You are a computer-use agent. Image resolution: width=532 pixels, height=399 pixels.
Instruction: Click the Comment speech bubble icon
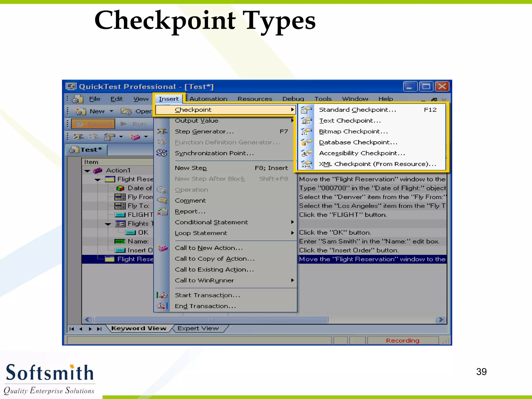pos(162,201)
